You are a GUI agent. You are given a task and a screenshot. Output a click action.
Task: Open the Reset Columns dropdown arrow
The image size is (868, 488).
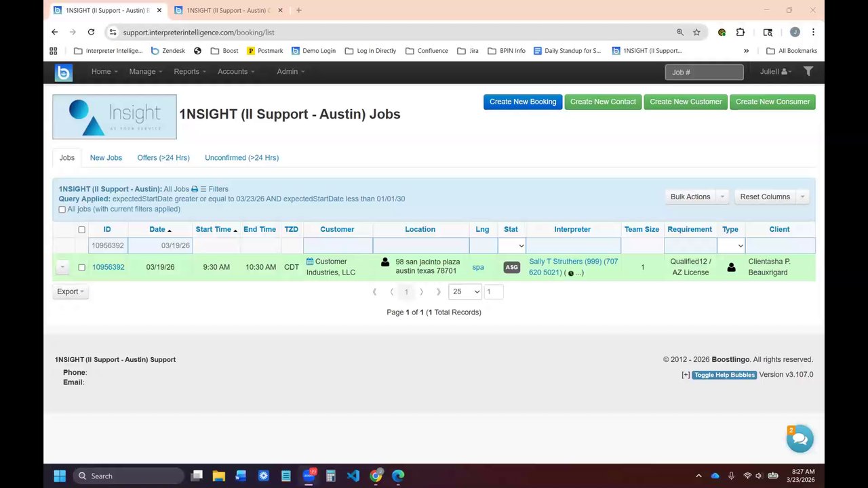802,197
